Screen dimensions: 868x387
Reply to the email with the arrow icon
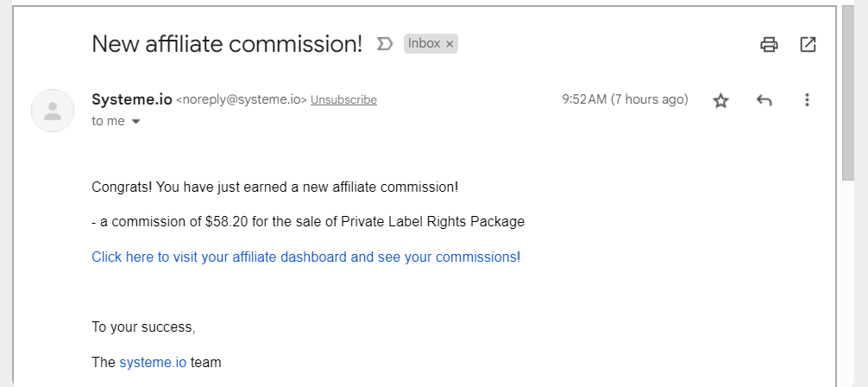pos(764,100)
